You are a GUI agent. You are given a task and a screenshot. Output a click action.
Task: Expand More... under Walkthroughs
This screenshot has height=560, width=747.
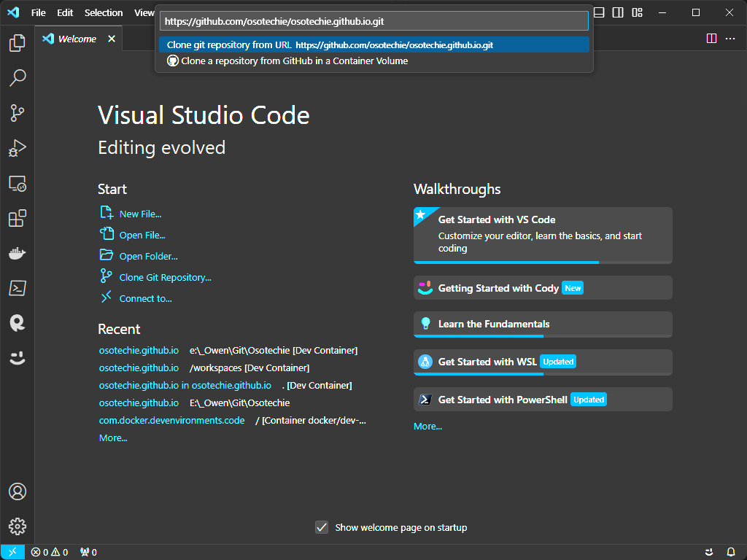click(427, 426)
